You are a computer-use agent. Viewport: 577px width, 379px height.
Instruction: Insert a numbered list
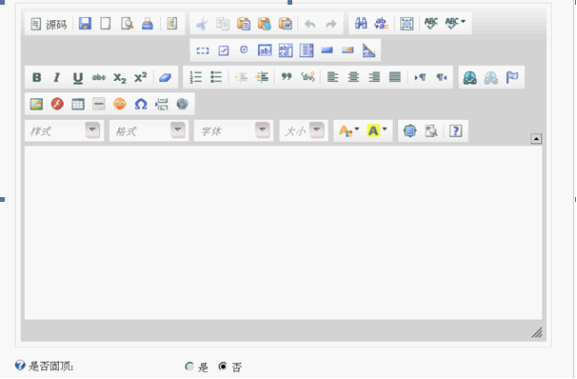195,78
